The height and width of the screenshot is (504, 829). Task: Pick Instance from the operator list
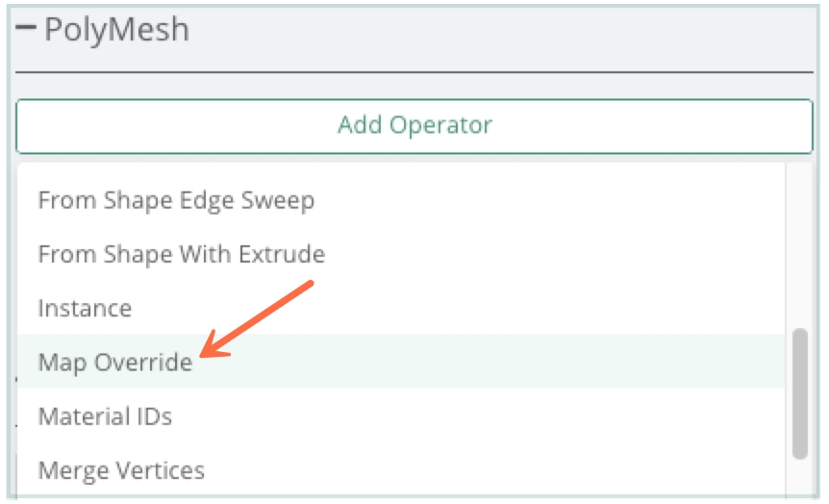click(x=85, y=309)
